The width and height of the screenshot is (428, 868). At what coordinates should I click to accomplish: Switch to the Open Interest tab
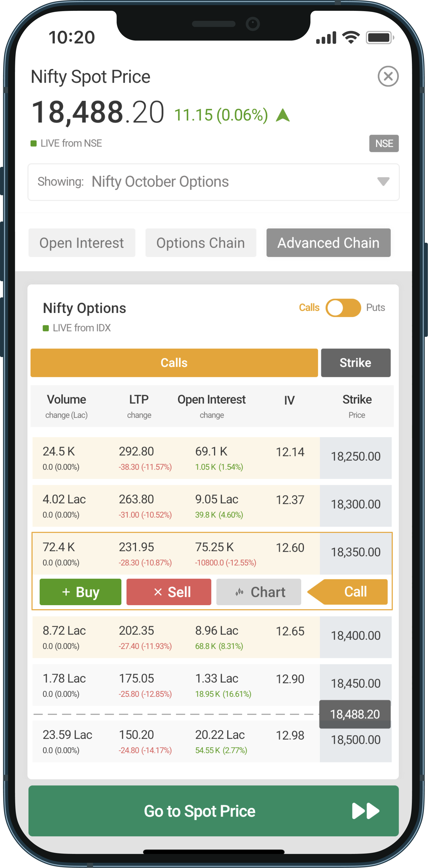pos(81,243)
